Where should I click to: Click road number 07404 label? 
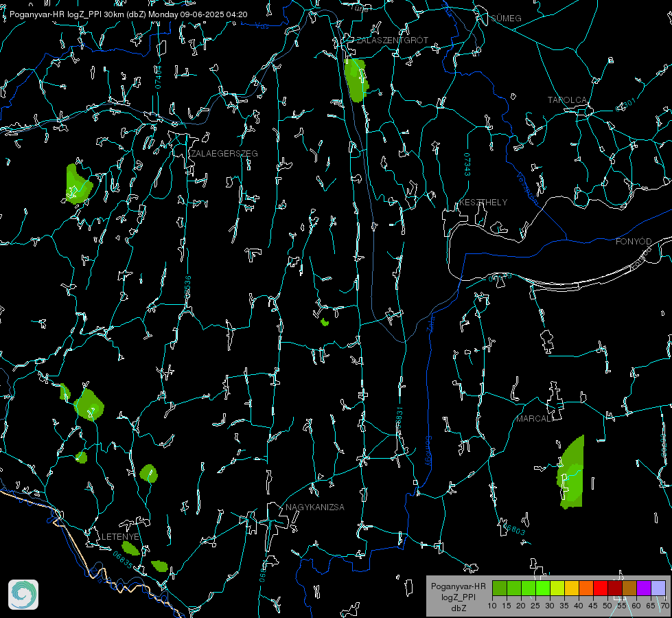point(159,77)
